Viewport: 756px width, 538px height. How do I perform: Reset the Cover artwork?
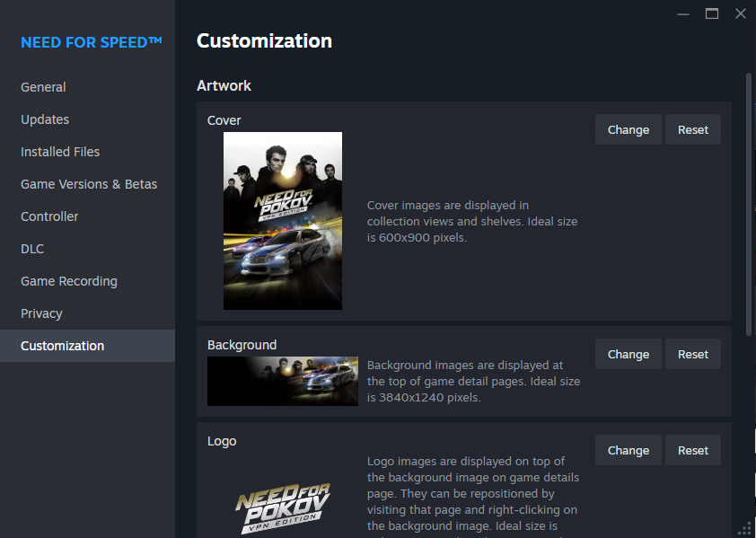pyautogui.click(x=693, y=129)
